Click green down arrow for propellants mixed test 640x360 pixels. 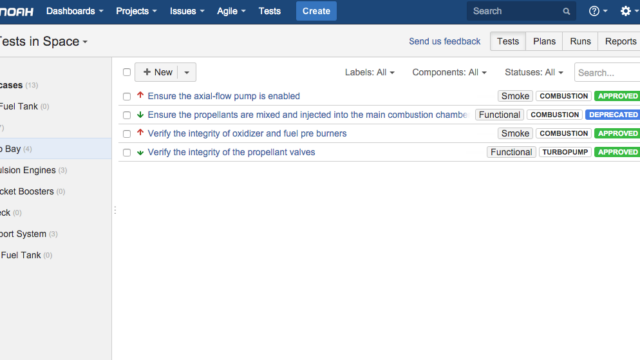click(140, 115)
